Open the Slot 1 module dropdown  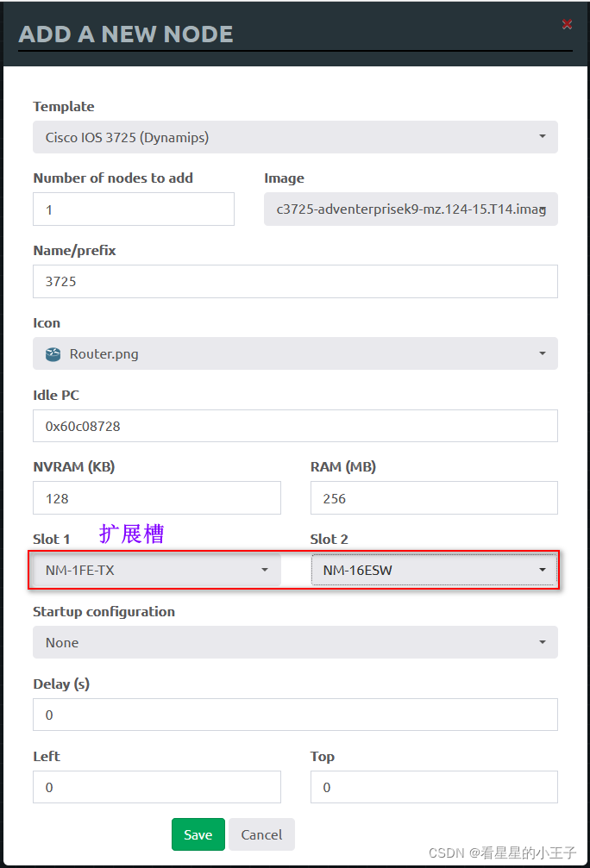(x=157, y=570)
